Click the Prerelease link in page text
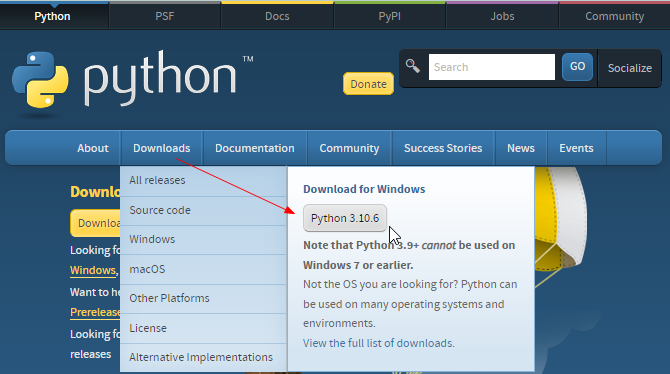The width and height of the screenshot is (670, 374). point(95,312)
